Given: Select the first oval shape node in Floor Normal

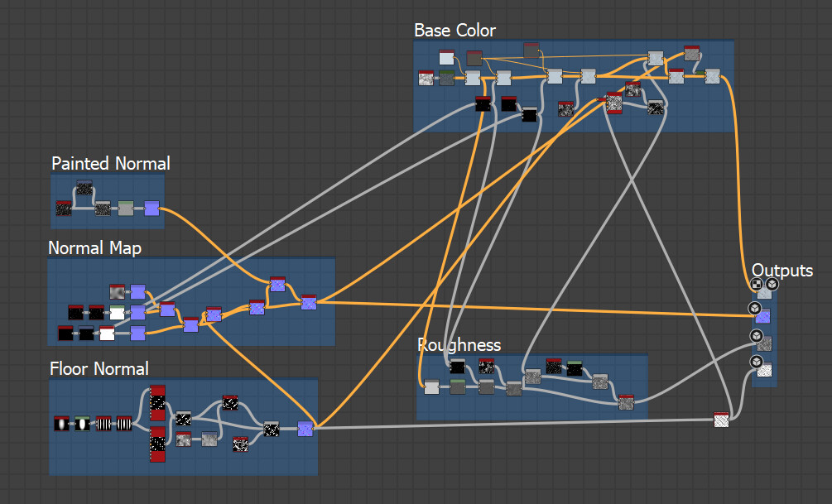Looking at the screenshot, I should [61, 424].
